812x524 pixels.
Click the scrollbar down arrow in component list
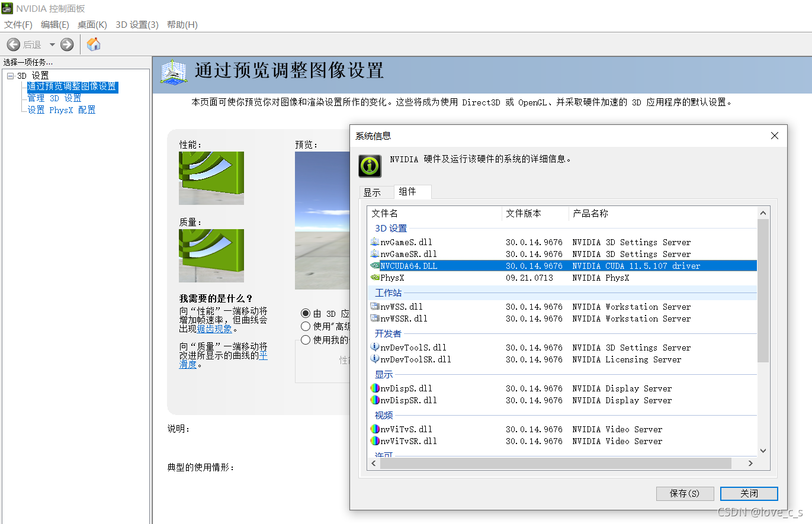point(763,451)
